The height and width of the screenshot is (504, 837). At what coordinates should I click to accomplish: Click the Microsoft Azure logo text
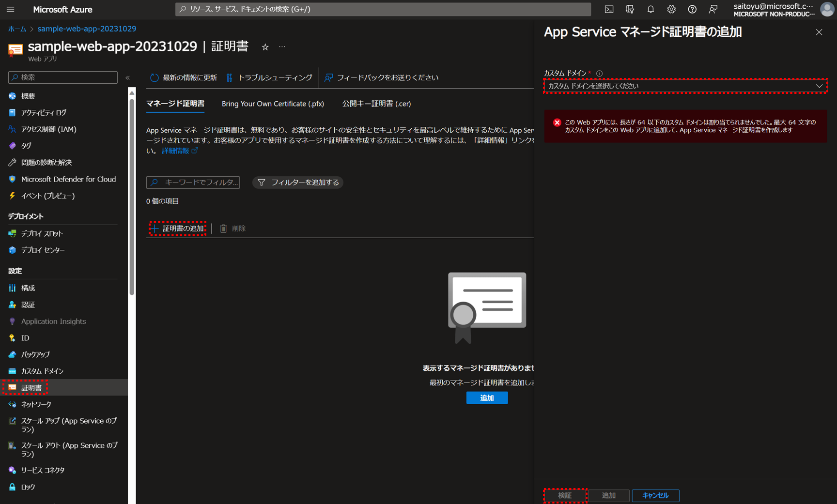(62, 9)
